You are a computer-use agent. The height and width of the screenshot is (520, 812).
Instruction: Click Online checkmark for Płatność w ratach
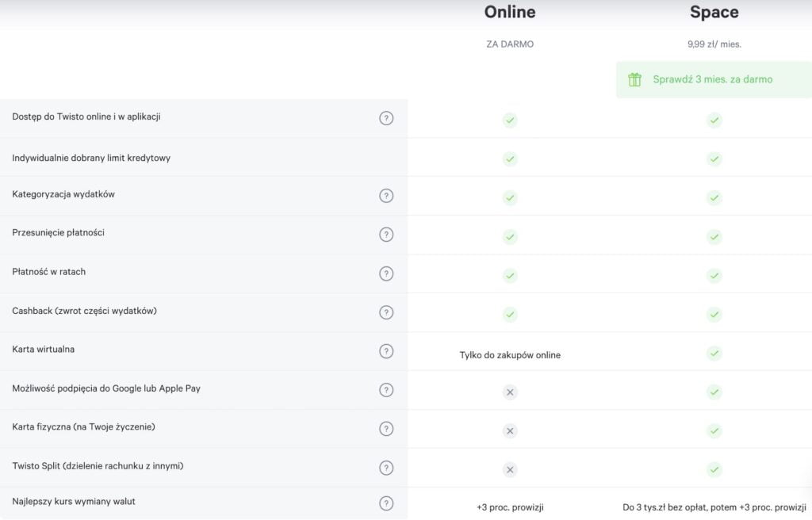pos(510,276)
